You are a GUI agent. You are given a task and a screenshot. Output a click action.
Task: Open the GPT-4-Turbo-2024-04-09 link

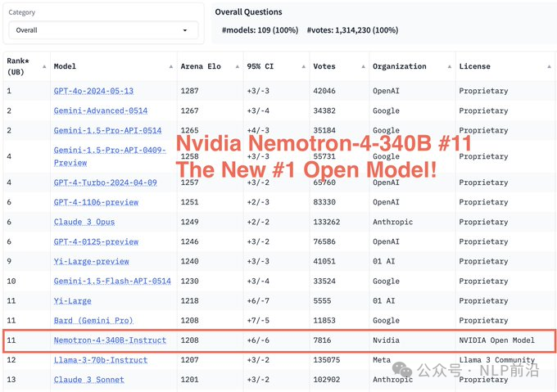point(105,182)
